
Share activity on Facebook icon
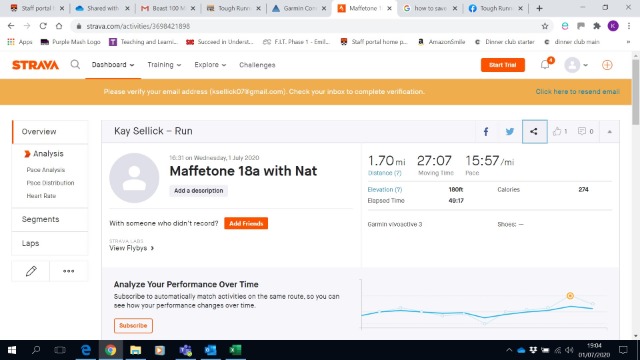click(486, 131)
